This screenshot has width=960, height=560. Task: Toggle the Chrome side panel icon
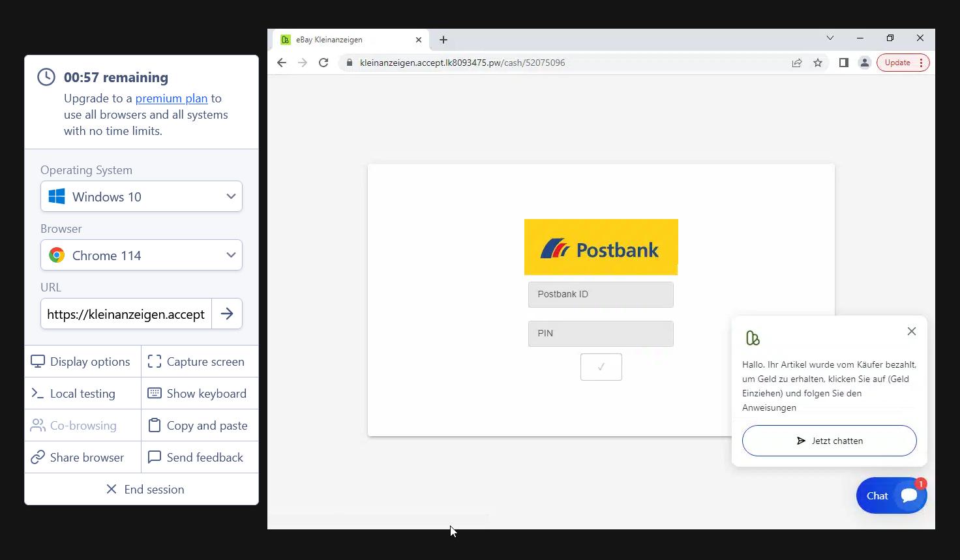pos(843,63)
